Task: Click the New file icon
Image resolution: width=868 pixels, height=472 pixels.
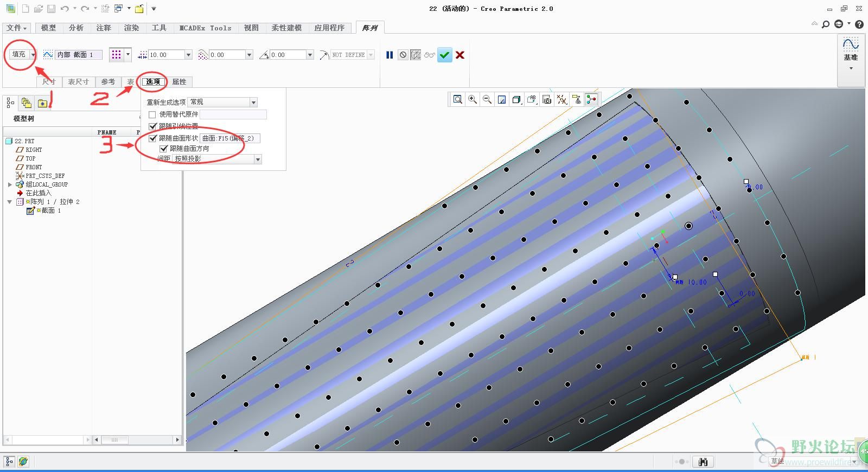Action: (x=25, y=9)
